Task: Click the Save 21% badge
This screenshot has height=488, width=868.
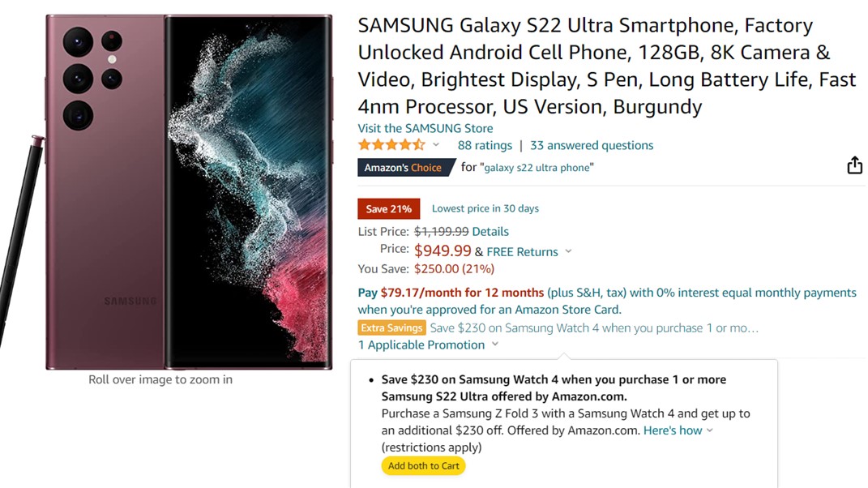Action: pyautogui.click(x=389, y=208)
